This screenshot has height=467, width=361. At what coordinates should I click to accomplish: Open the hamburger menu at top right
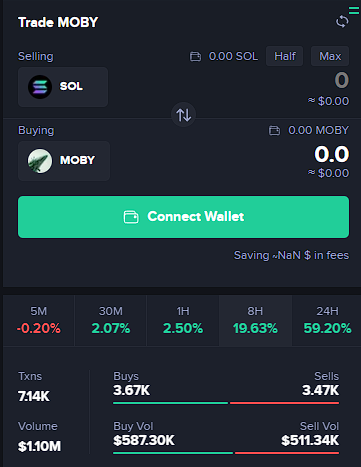(354, 10)
